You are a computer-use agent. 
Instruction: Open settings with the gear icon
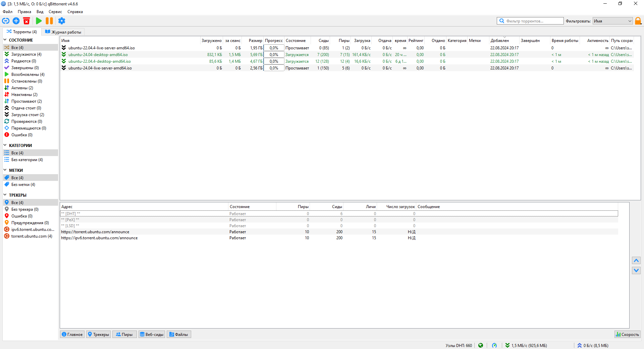click(62, 21)
